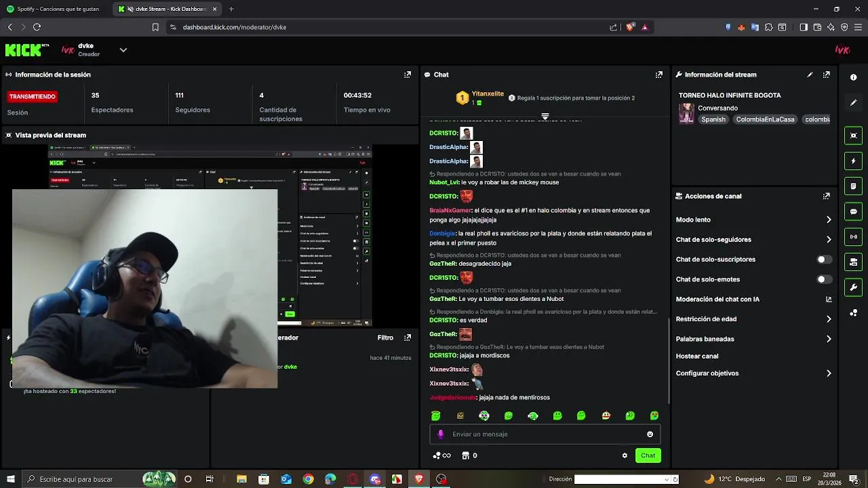Screen dimensions: 868x488
Task: Open Windows Start menu
Action: pyautogui.click(x=10, y=479)
